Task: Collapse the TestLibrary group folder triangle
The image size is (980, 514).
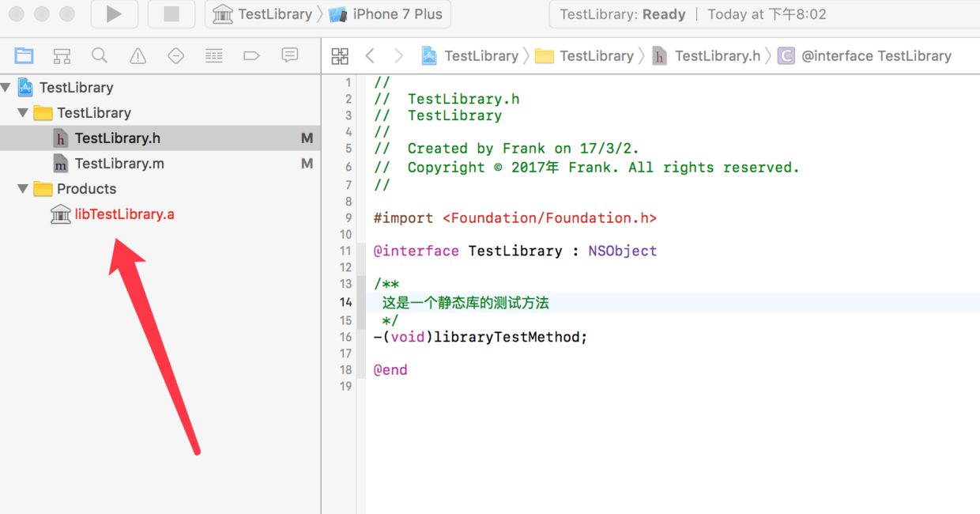Action: pyautogui.click(x=23, y=112)
